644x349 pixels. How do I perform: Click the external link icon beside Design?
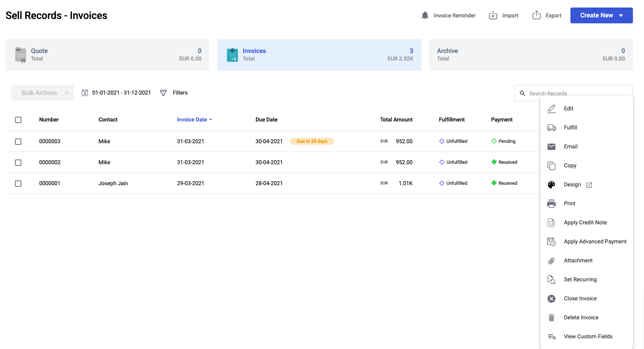pyautogui.click(x=589, y=185)
